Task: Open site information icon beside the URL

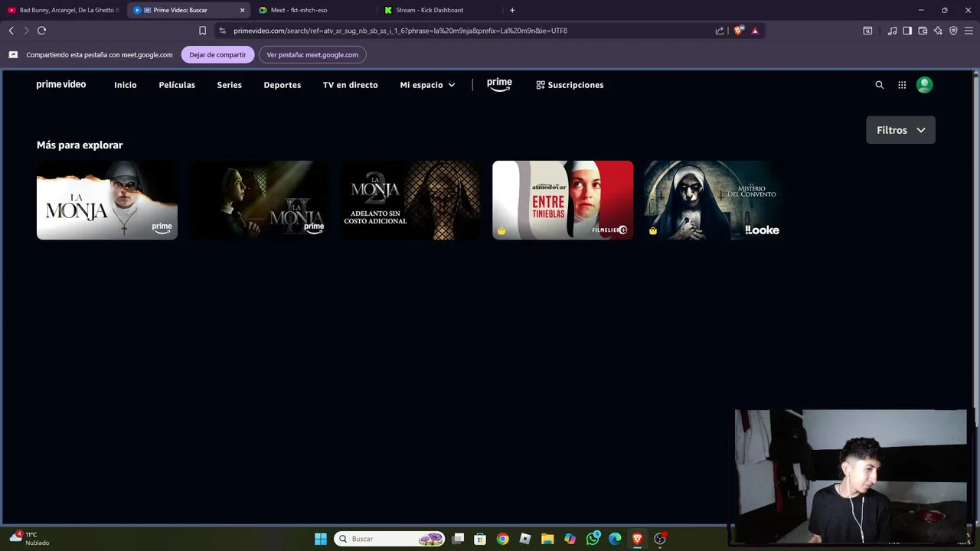Action: 222,31
